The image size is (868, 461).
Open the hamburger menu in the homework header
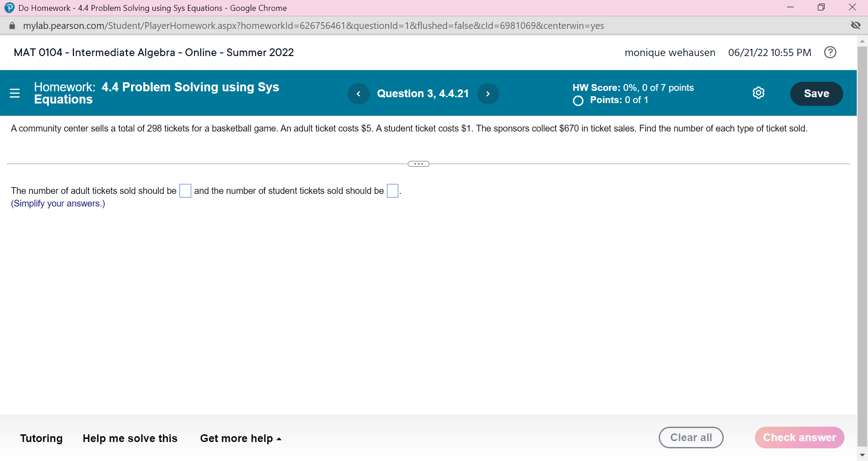tap(15, 93)
